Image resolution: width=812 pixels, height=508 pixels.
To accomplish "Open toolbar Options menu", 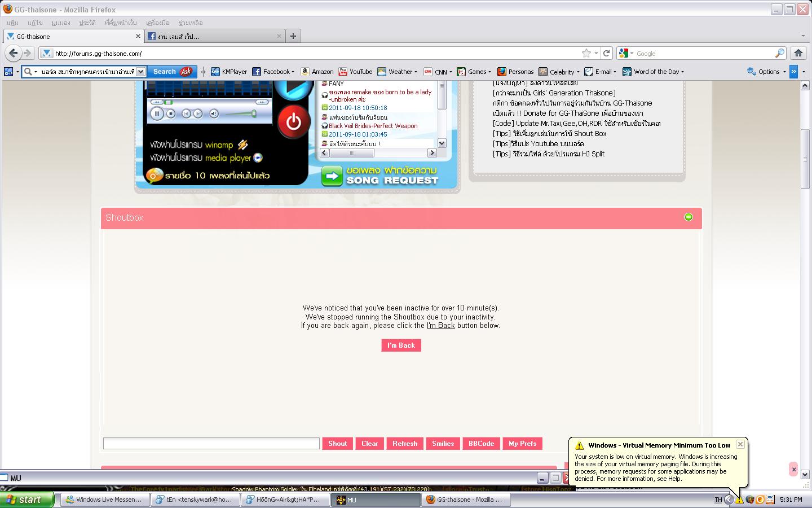I will coord(766,72).
